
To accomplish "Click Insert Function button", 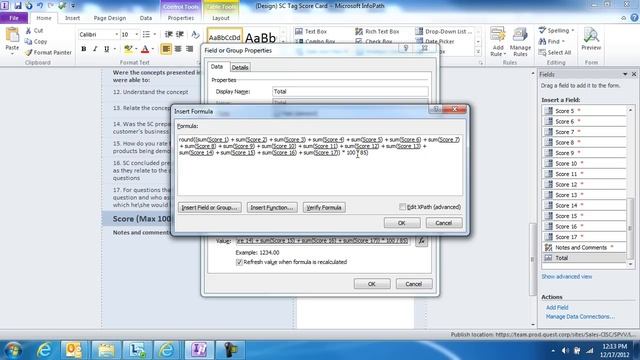I will coord(272,207).
